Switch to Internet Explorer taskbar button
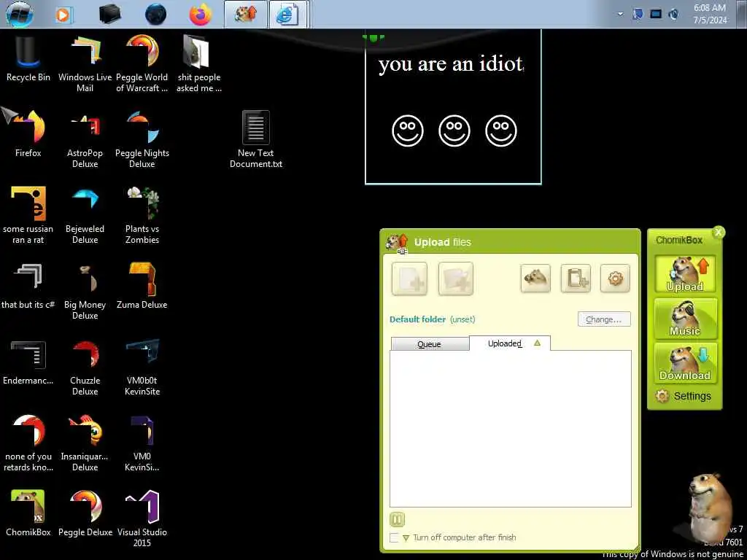Viewport: 747px width, 560px height. click(x=287, y=15)
